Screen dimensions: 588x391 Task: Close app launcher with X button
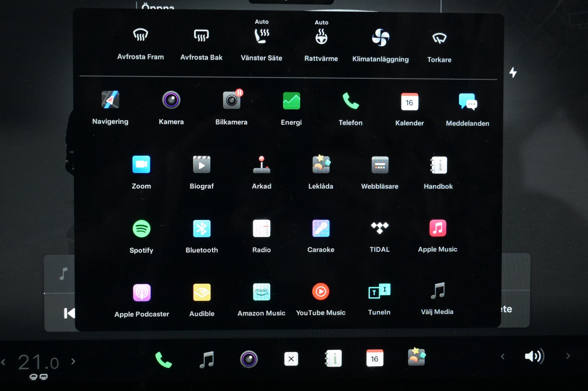coord(291,359)
